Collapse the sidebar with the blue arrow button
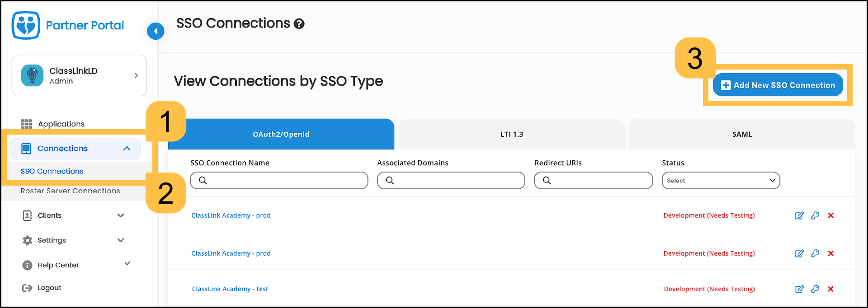The image size is (868, 308). tap(156, 31)
